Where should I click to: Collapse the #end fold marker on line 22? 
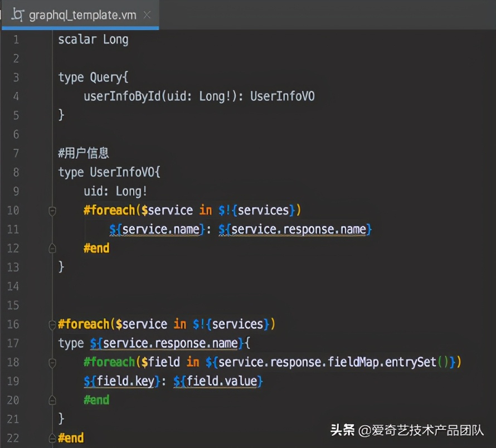pos(52,438)
